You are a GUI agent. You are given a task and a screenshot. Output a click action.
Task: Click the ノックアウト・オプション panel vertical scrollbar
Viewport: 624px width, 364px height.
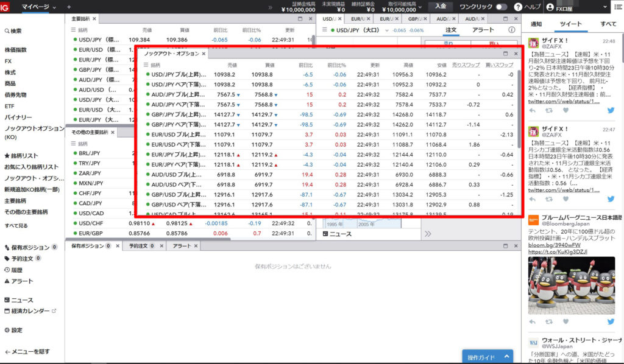(x=519, y=110)
